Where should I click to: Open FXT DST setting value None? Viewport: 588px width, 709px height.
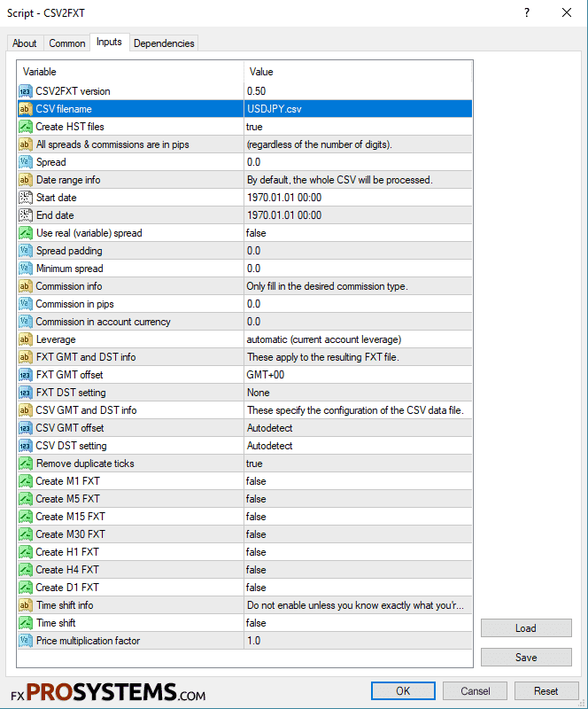coord(358,393)
